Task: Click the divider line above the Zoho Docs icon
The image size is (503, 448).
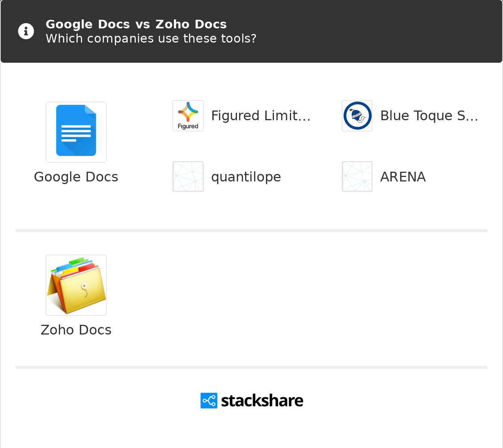Action: click(251, 231)
